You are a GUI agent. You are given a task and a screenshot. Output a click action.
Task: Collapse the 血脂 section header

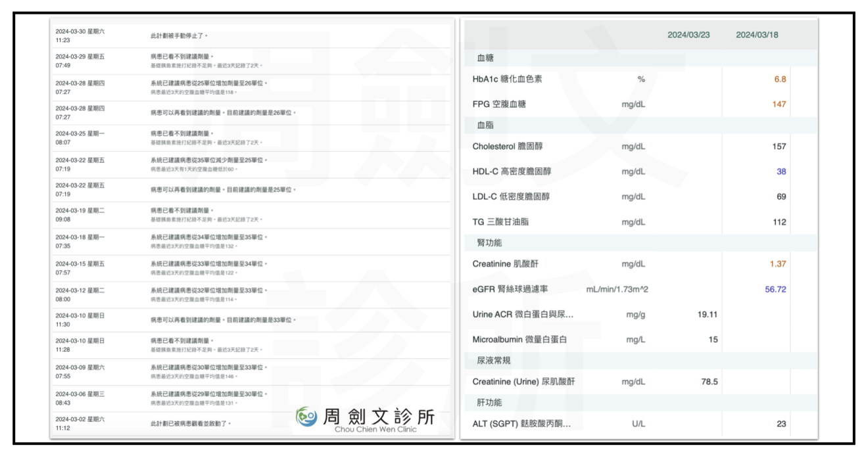click(x=485, y=125)
